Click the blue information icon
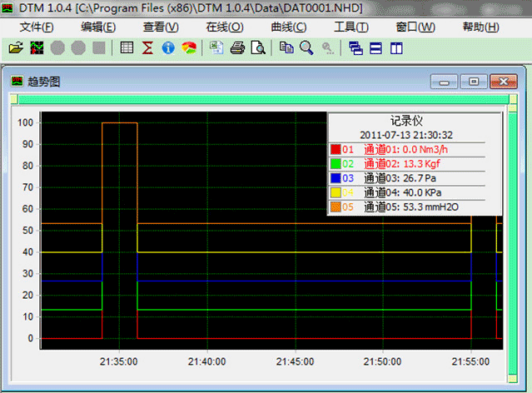Screen dimensions: 532x393 click(x=168, y=48)
